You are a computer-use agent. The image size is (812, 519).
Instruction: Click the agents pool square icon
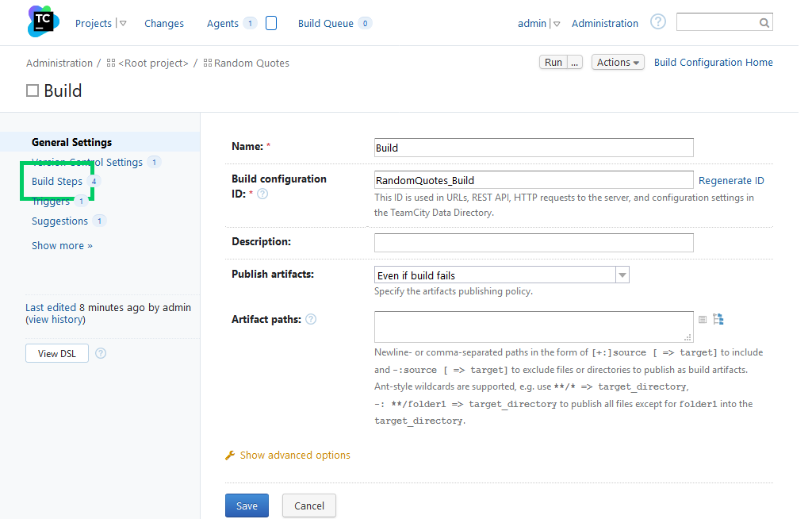[271, 23]
